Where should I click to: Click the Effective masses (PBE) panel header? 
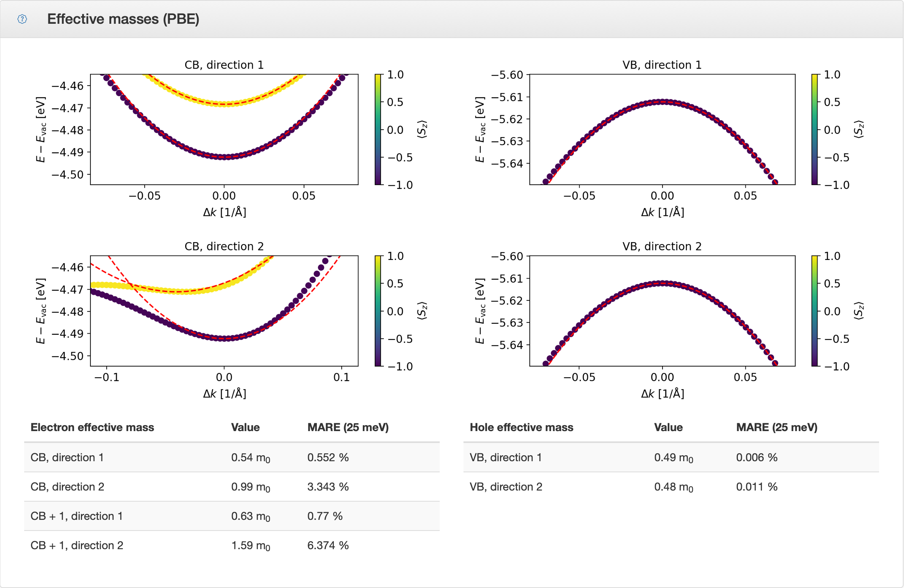pos(452,19)
